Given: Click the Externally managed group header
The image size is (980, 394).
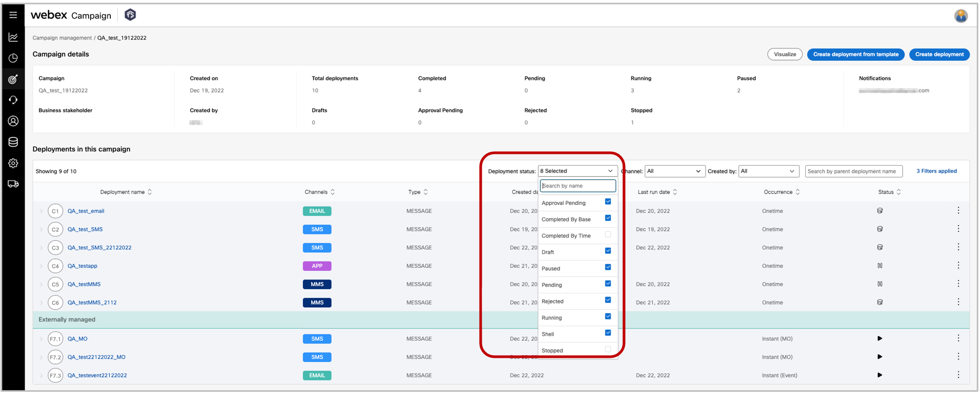Looking at the screenshot, I should click(501, 319).
